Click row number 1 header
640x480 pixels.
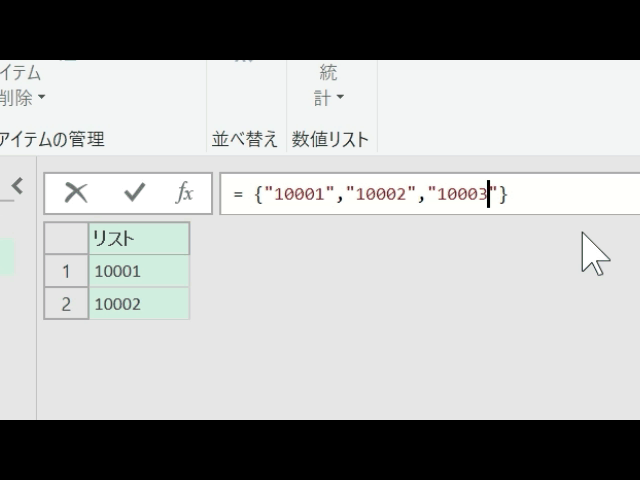[x=66, y=271]
